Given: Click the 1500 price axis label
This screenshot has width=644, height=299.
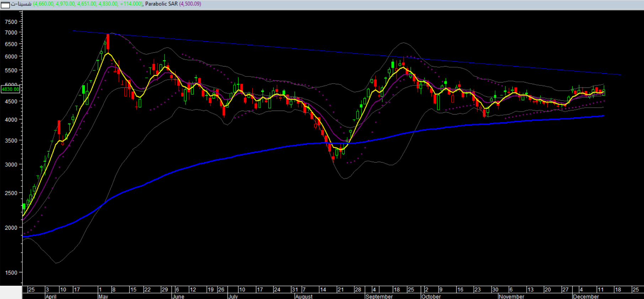Looking at the screenshot, I should (11, 272).
